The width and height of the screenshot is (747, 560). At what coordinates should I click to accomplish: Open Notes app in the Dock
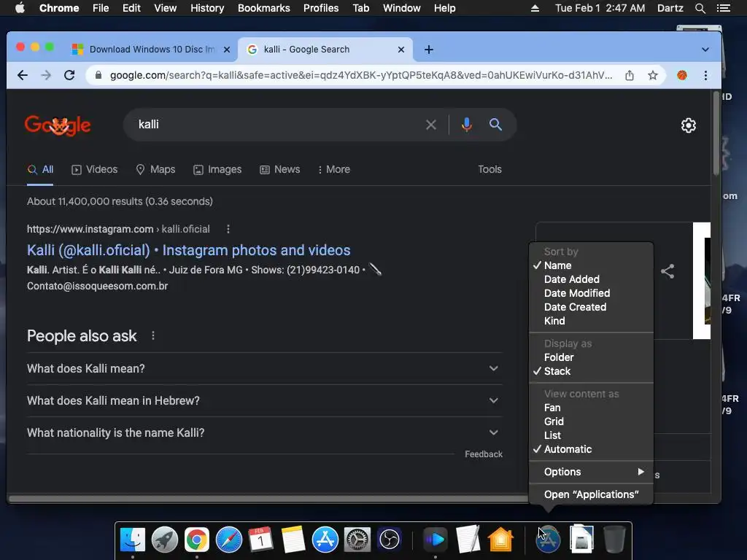click(x=293, y=540)
